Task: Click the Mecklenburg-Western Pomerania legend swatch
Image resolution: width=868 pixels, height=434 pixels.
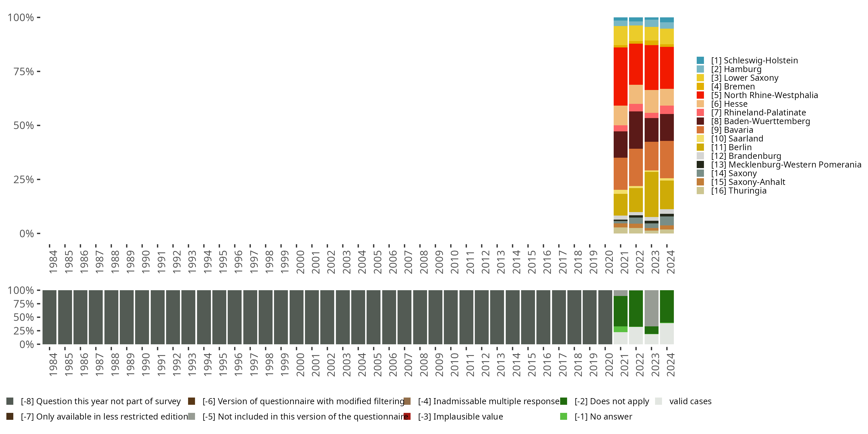Action: coord(700,165)
